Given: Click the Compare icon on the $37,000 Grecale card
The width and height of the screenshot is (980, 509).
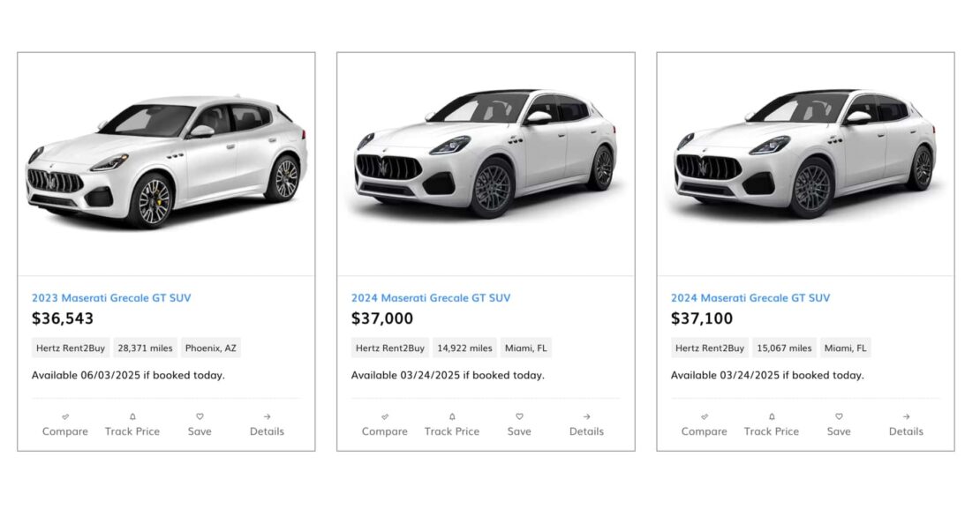Looking at the screenshot, I should pos(385,416).
